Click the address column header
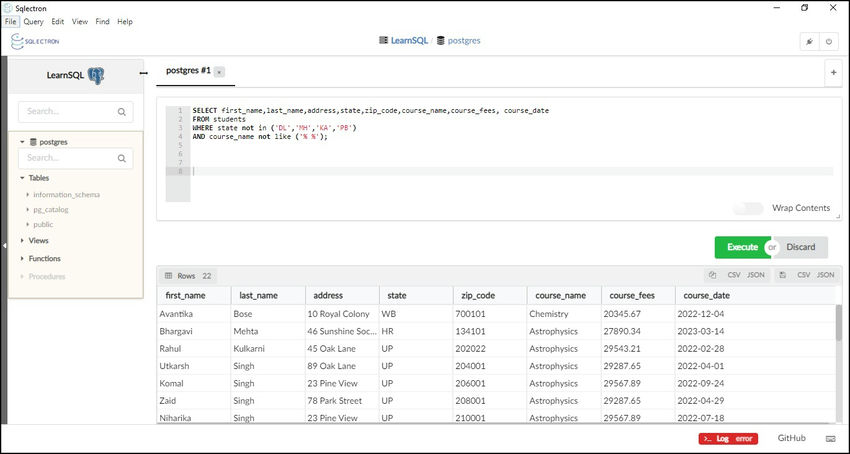 [342, 296]
